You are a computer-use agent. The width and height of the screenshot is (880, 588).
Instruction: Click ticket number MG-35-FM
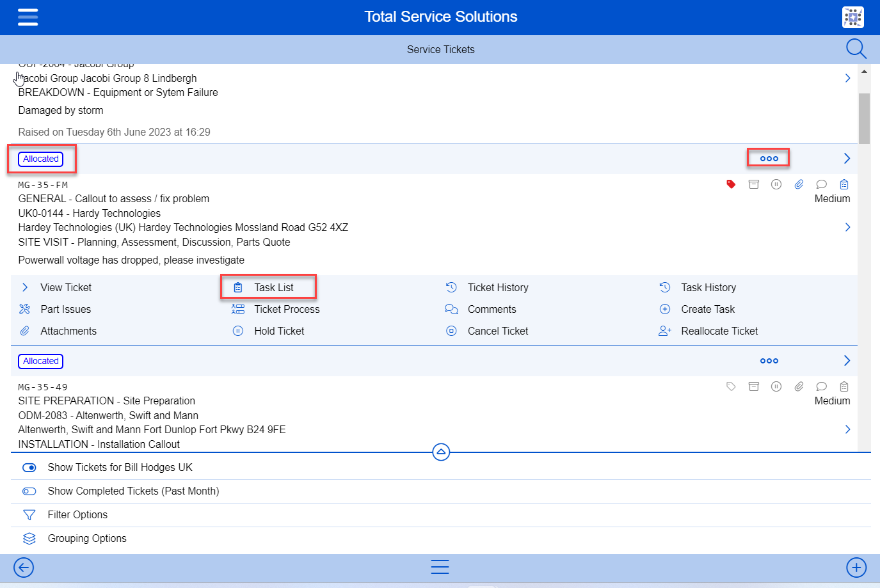[x=43, y=185]
